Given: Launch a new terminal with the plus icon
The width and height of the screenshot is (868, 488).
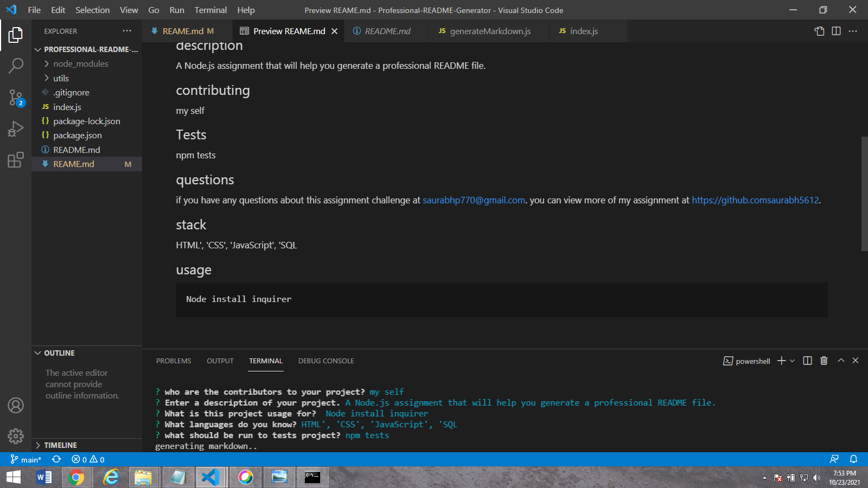Looking at the screenshot, I should tap(781, 361).
